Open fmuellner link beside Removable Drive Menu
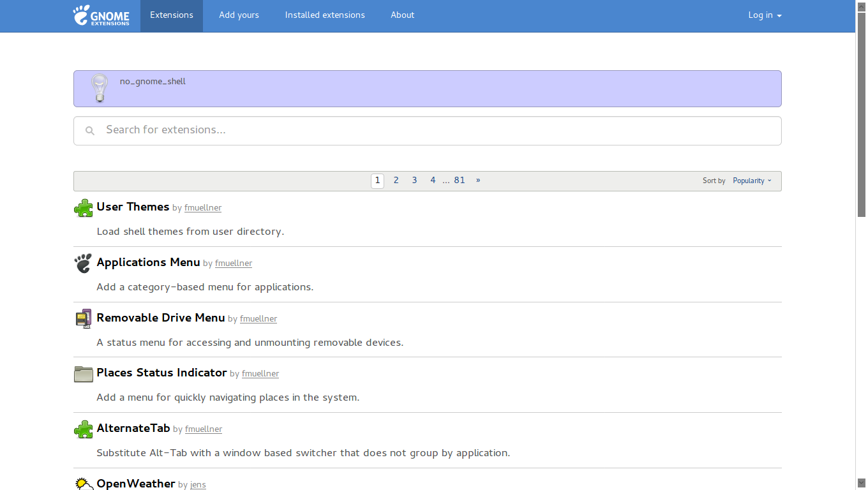Image resolution: width=868 pixels, height=490 pixels. (258, 319)
